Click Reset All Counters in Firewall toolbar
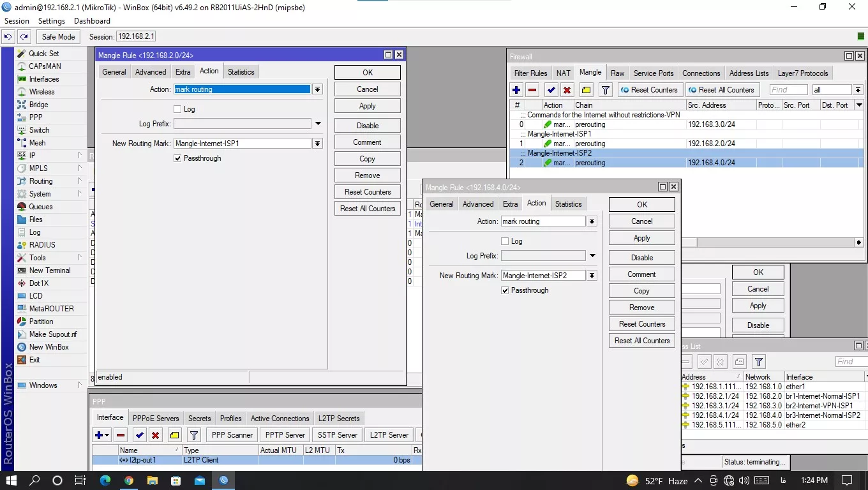The image size is (868, 490). pos(721,90)
